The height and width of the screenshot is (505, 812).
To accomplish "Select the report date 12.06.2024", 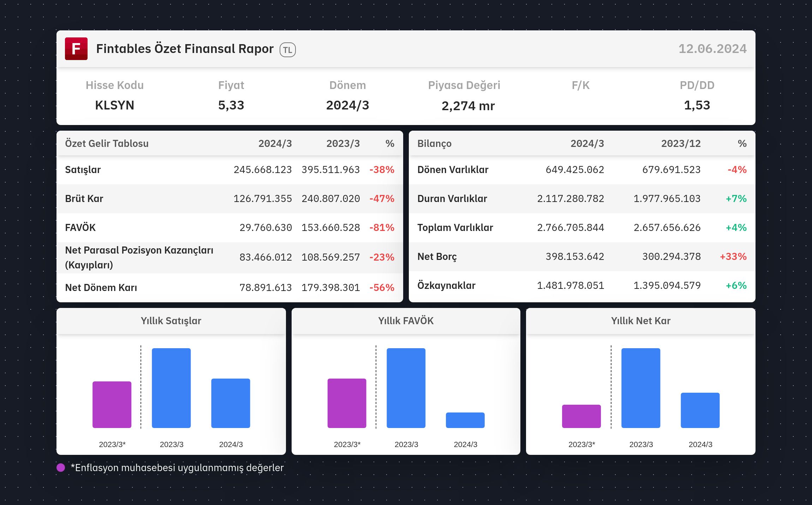I will (x=712, y=49).
